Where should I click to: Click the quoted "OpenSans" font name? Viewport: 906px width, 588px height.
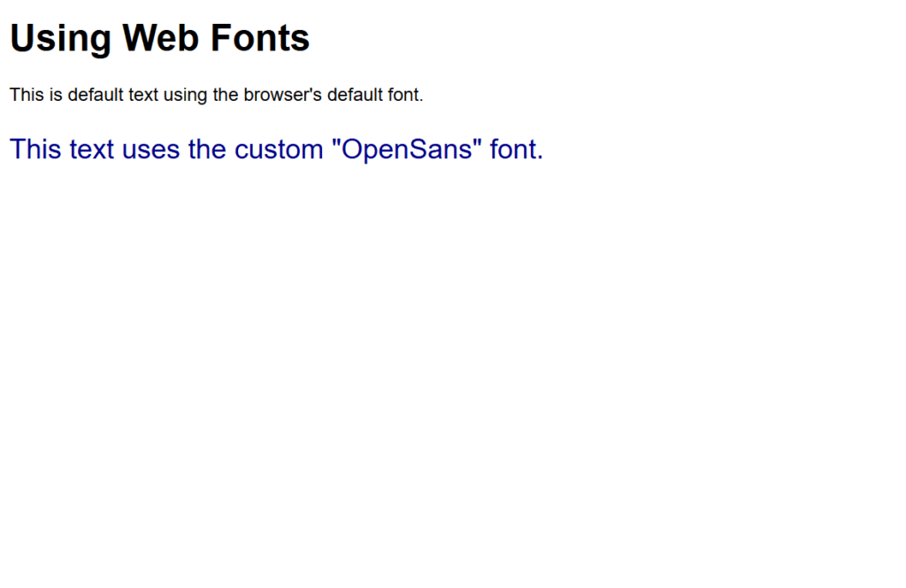click(407, 150)
